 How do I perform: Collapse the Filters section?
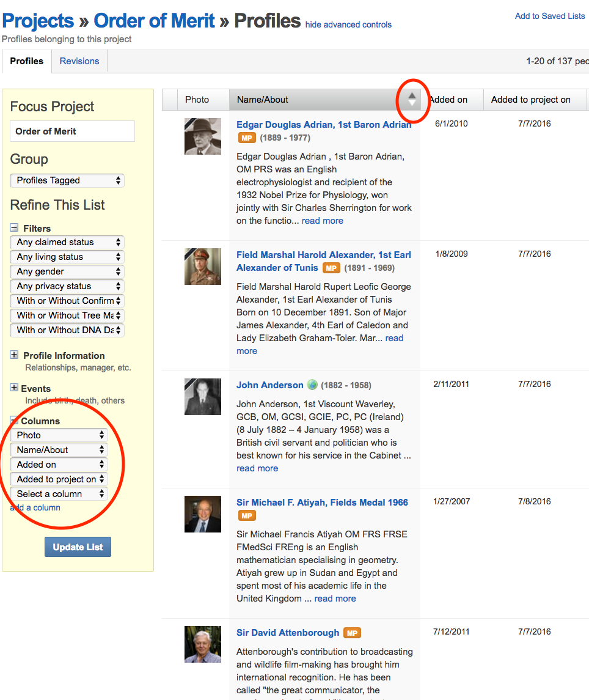click(x=15, y=228)
